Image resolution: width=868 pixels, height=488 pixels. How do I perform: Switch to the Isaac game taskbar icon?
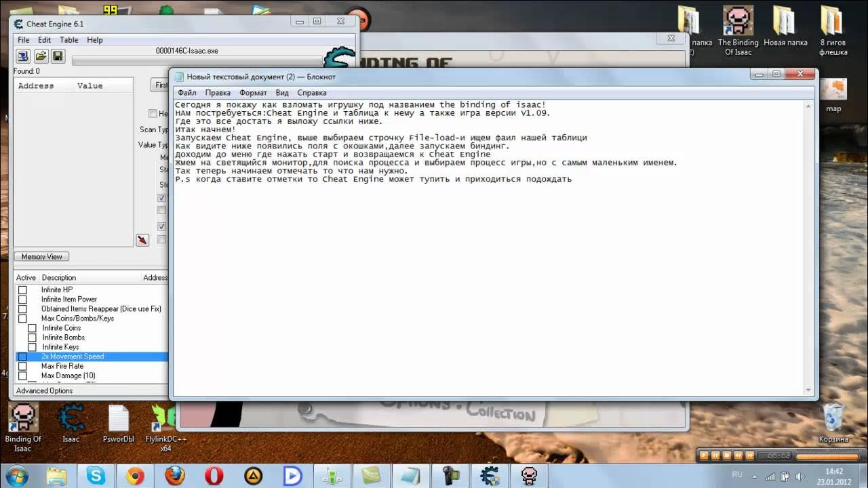[x=529, y=476]
